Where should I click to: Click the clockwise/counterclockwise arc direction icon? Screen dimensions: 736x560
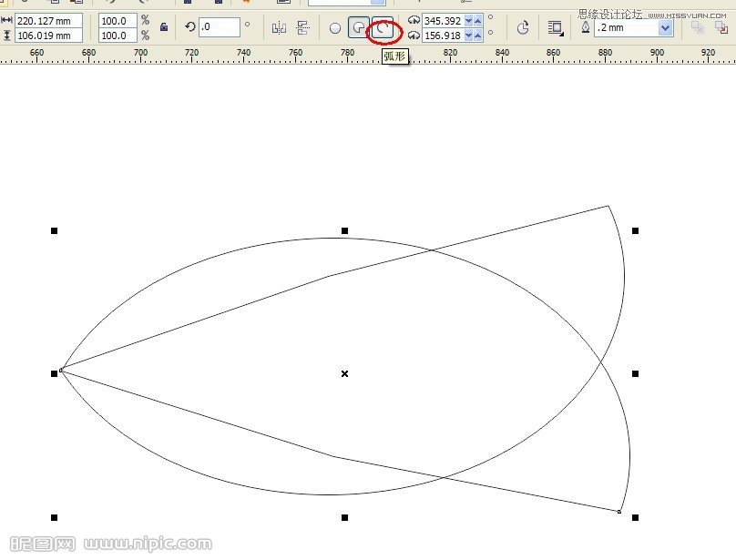pyautogui.click(x=523, y=28)
